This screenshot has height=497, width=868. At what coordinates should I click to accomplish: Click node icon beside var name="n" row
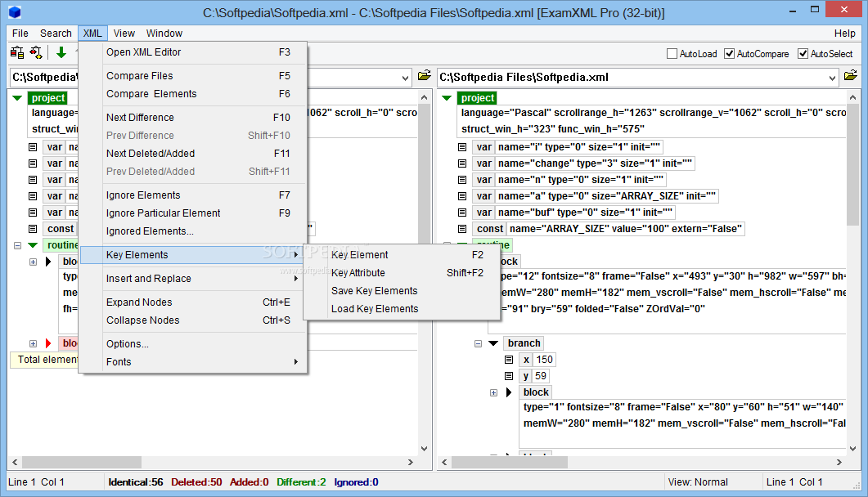pyautogui.click(x=462, y=180)
